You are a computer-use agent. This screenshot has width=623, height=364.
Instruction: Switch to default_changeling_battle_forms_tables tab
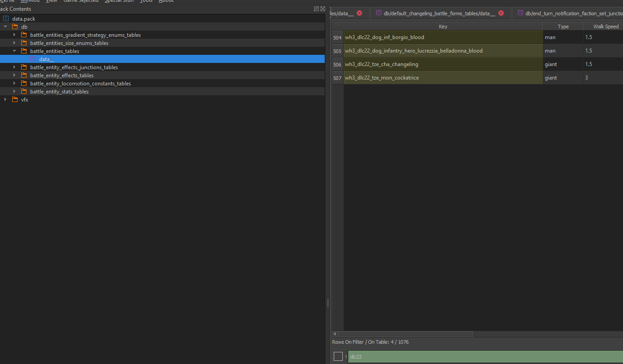point(441,13)
